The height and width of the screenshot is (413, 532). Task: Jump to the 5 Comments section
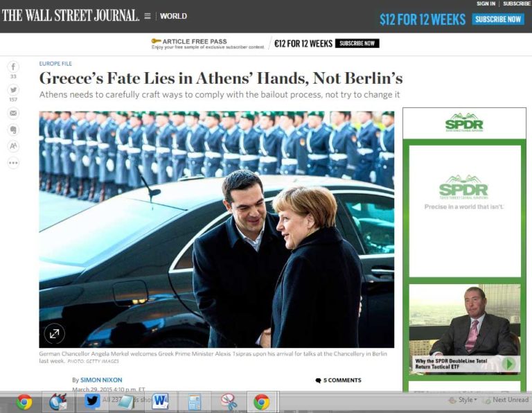coord(338,380)
